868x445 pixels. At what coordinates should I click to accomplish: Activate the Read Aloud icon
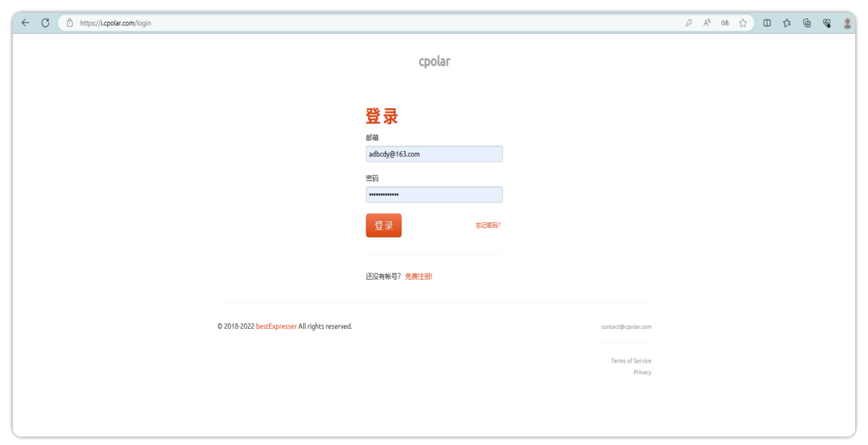(x=706, y=23)
